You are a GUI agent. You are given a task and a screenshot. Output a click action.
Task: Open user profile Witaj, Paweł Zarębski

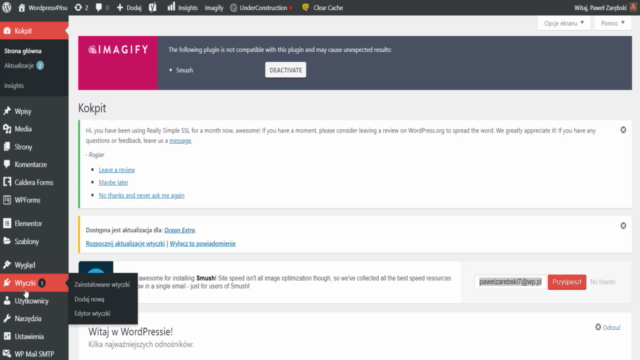(605, 7)
